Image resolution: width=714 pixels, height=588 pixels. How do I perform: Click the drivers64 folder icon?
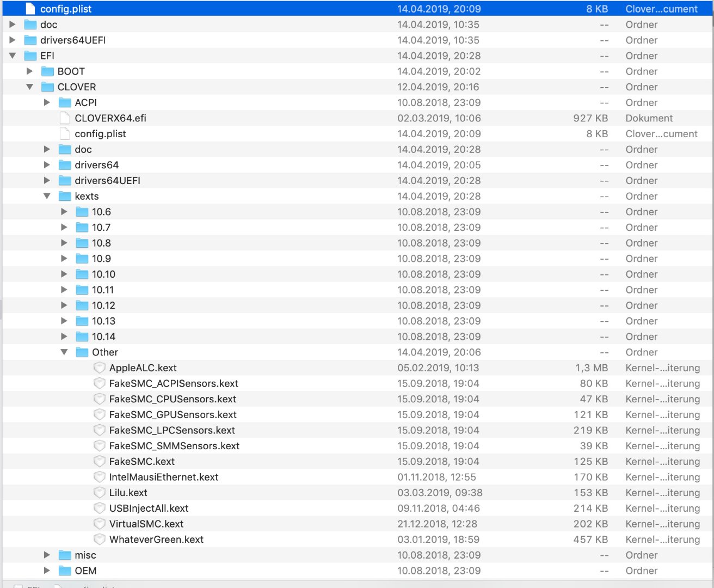[65, 165]
